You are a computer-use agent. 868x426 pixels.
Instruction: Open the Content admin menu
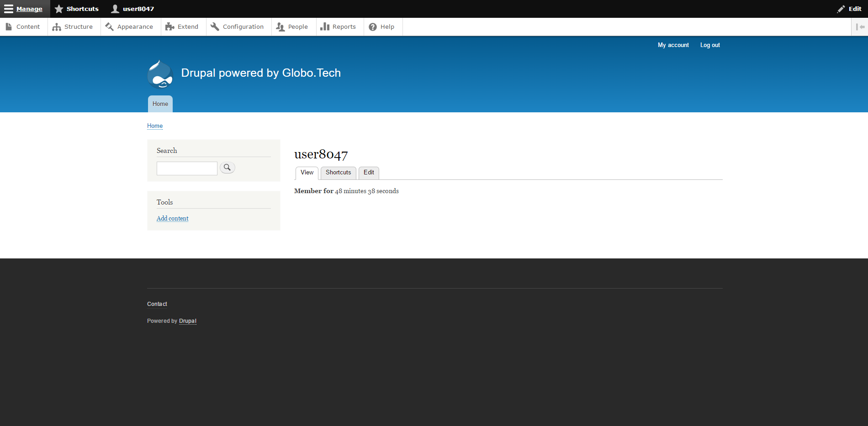click(x=23, y=27)
